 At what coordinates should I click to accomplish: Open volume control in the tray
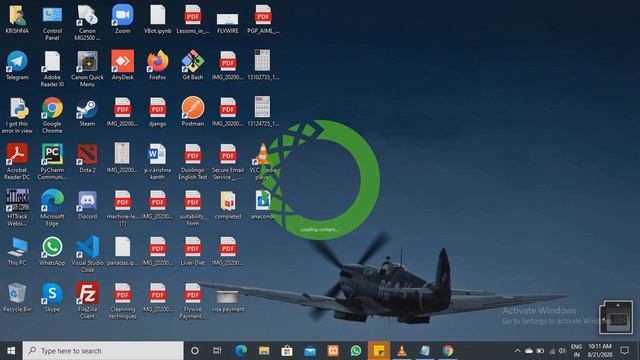[x=562, y=351]
